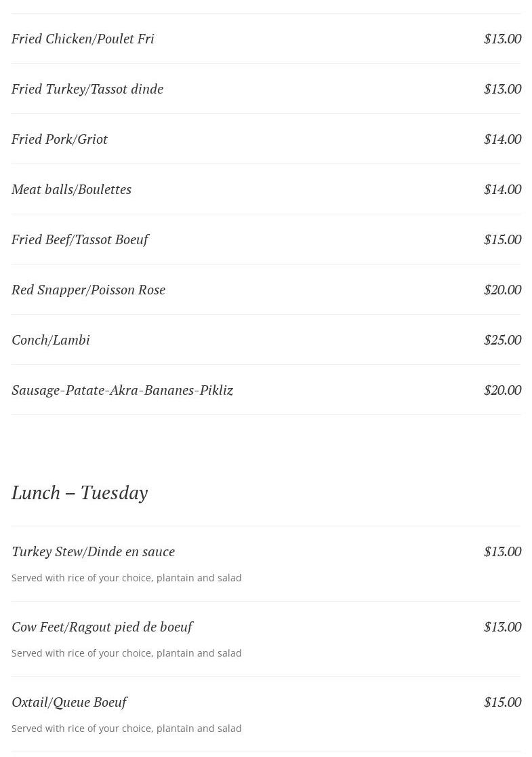Click the Red Snapper $20.00 price
Screen dimensions: 532x757
point(502,290)
